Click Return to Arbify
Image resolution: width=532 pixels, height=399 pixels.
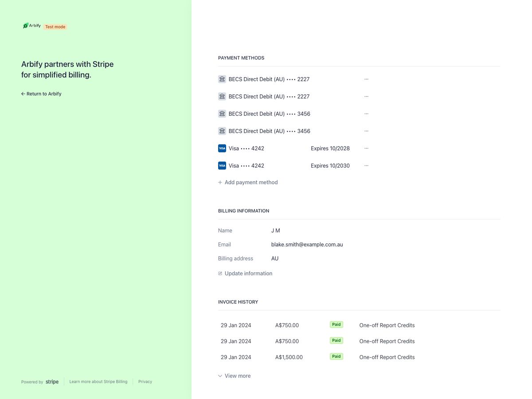click(44, 94)
